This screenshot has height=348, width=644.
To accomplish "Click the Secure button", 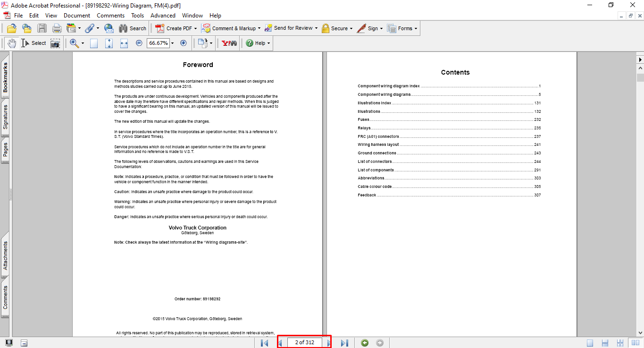I will click(337, 28).
